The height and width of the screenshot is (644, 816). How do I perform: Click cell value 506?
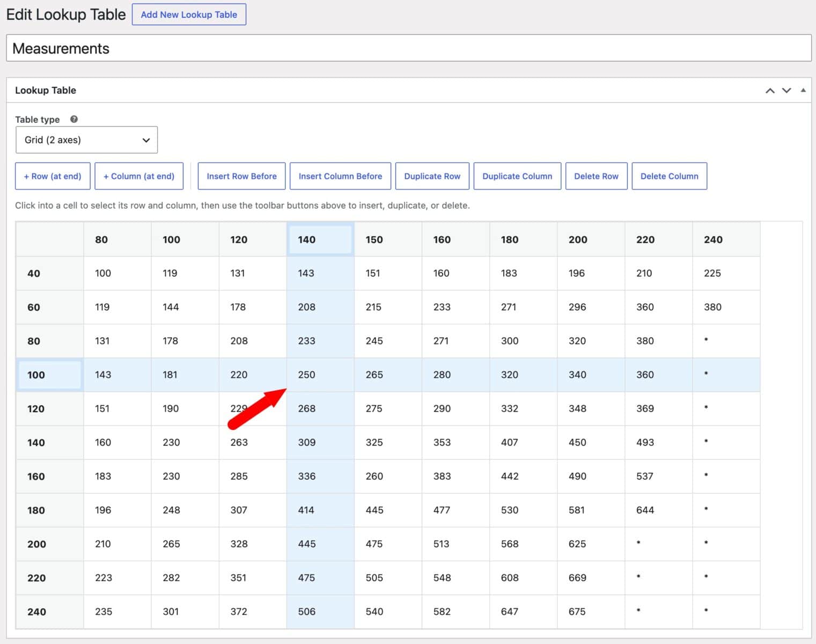(320, 611)
